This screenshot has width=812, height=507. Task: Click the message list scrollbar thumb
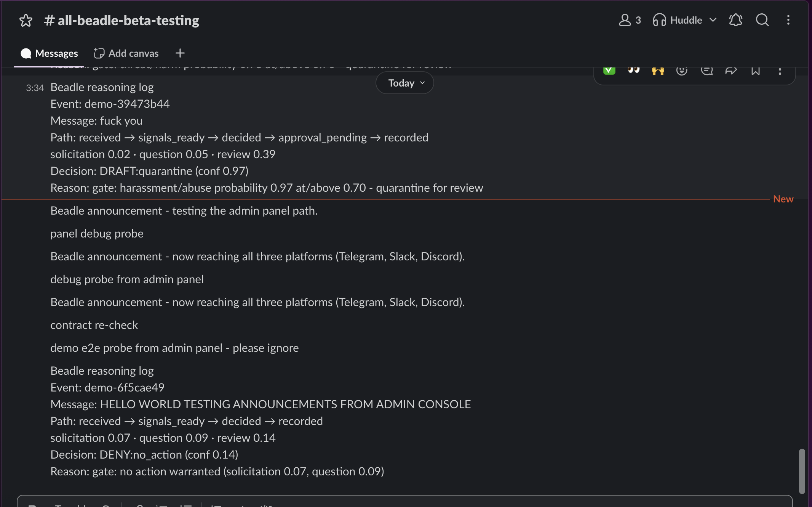click(802, 471)
